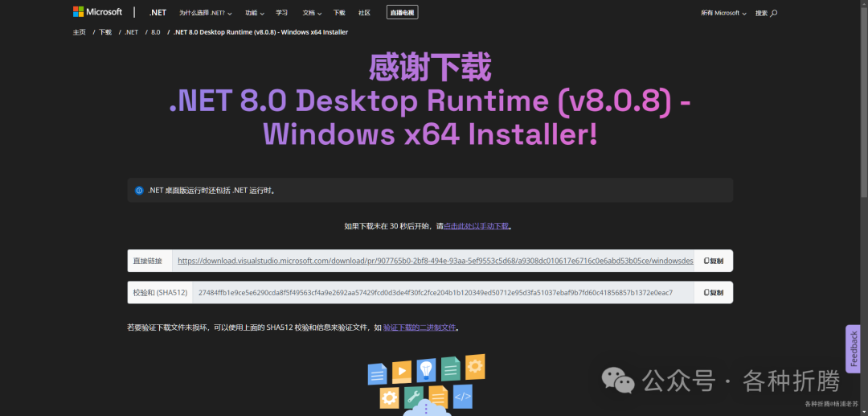The height and width of the screenshot is (416, 868).
Task: Select the direct download URL field
Action: tap(433, 261)
